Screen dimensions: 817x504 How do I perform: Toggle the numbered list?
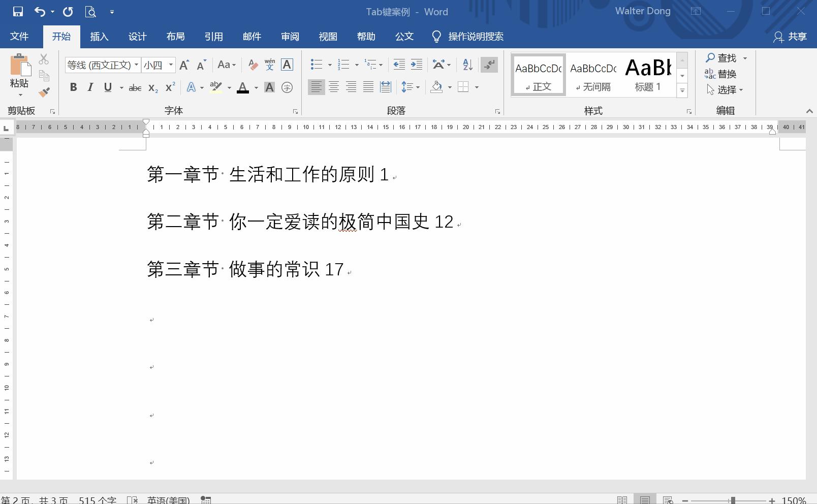pyautogui.click(x=342, y=65)
